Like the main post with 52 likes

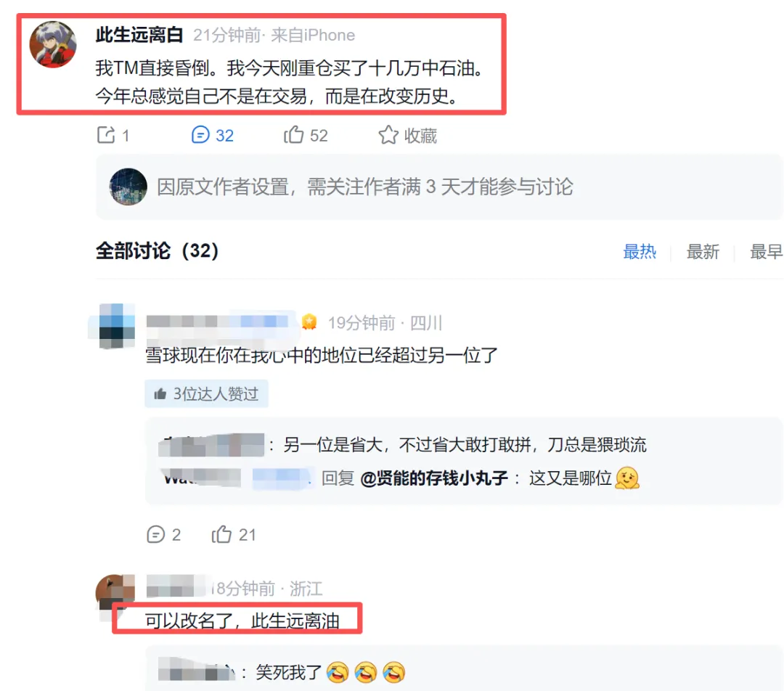(293, 135)
